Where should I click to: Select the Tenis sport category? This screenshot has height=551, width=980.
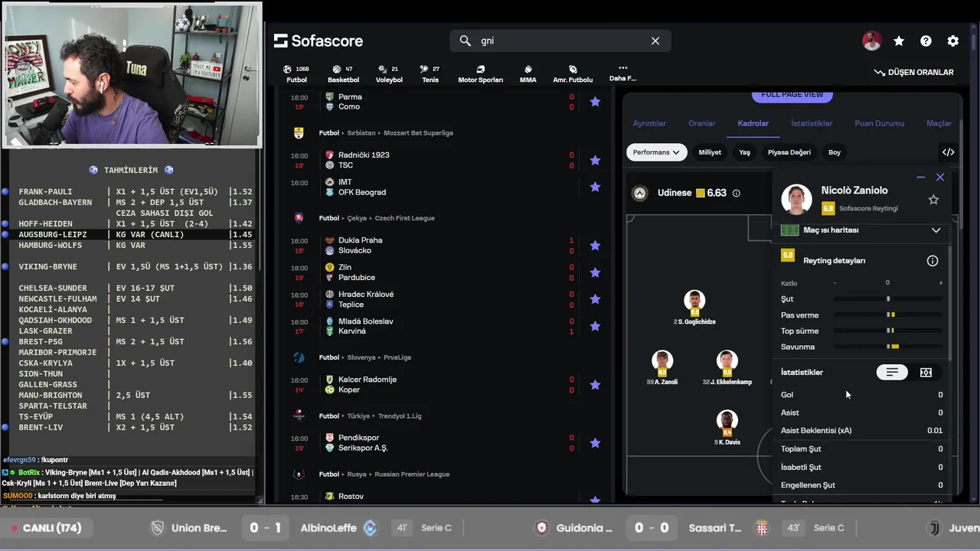coord(430,73)
